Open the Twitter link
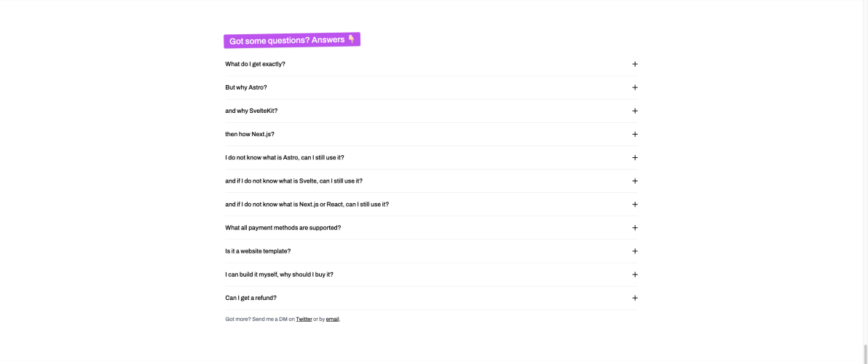Screen dimensions: 868x364 tap(304, 320)
